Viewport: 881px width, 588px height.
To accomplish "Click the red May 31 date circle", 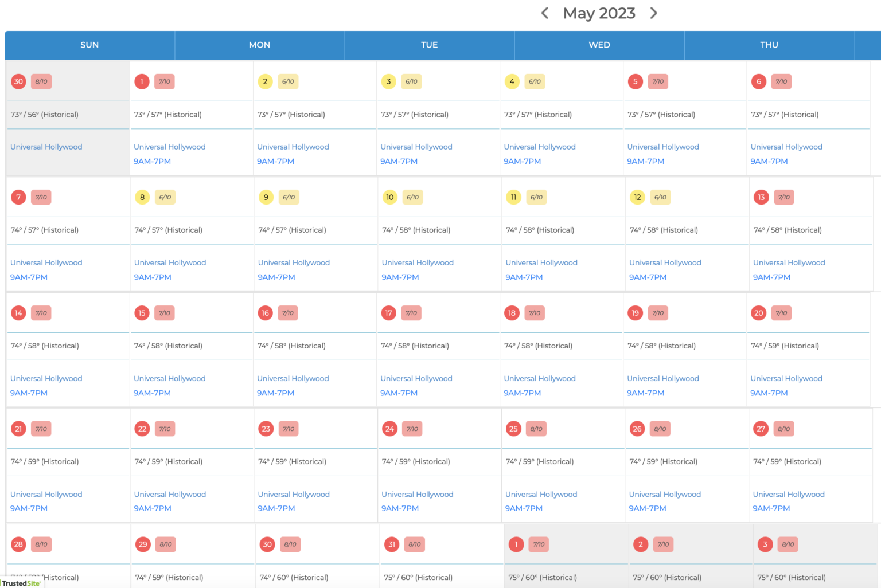I will (x=392, y=544).
